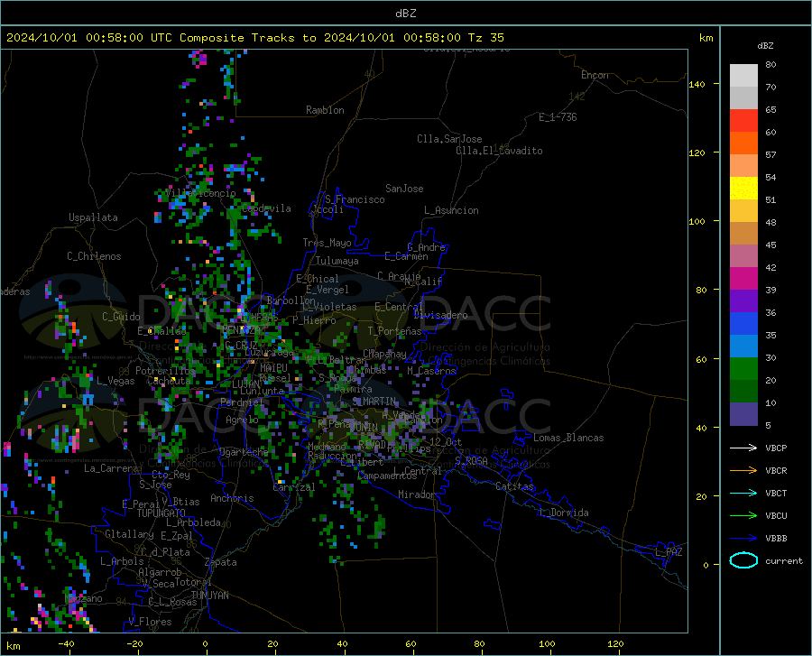Click the Mirador map label
The height and width of the screenshot is (656, 812).
(417, 494)
